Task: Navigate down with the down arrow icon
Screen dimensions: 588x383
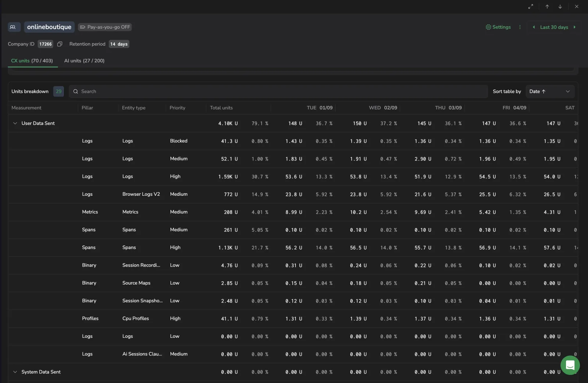Action: point(560,7)
